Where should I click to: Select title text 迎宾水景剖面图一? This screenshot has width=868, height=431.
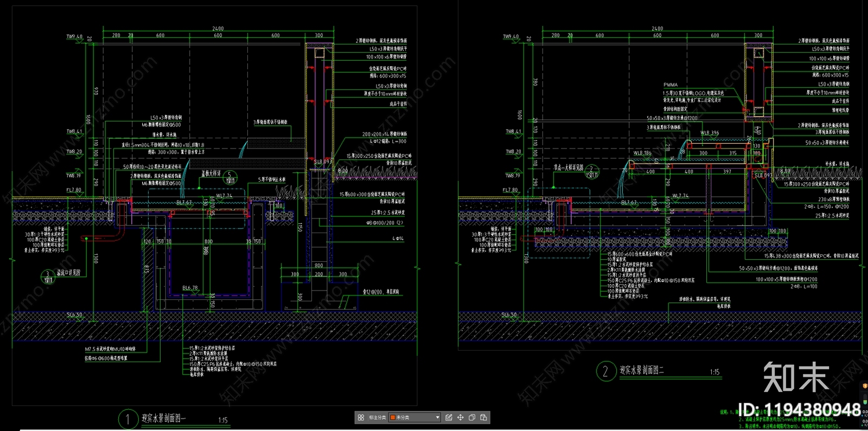[163, 419]
